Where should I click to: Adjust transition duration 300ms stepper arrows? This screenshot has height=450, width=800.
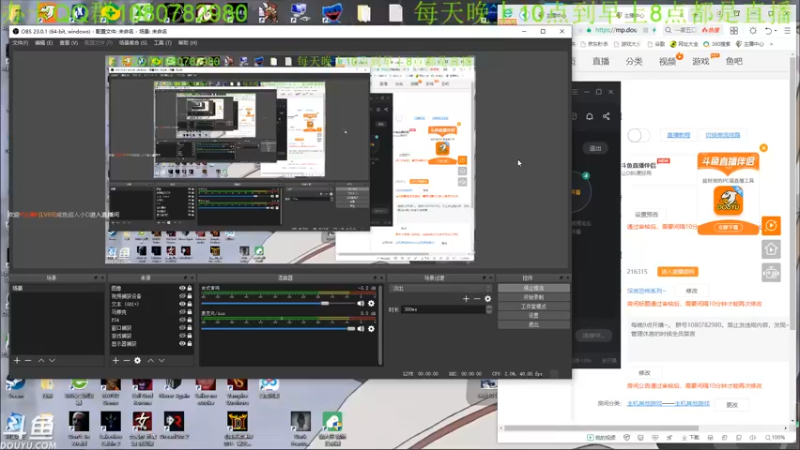pyautogui.click(x=489, y=309)
